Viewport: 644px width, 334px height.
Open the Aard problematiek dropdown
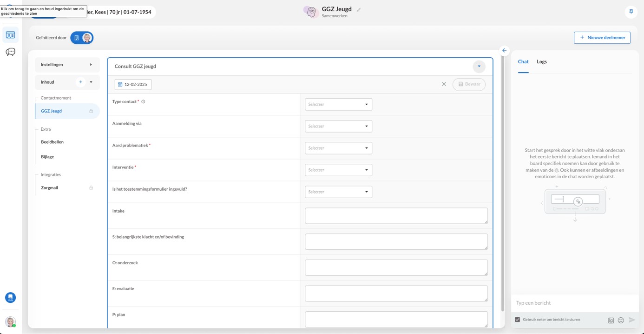coord(338,148)
